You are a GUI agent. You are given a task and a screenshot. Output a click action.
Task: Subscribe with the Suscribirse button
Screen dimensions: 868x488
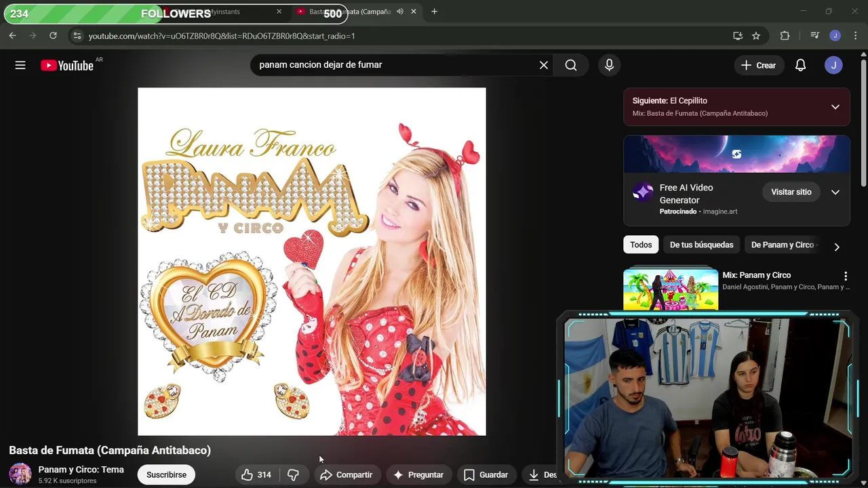click(166, 475)
